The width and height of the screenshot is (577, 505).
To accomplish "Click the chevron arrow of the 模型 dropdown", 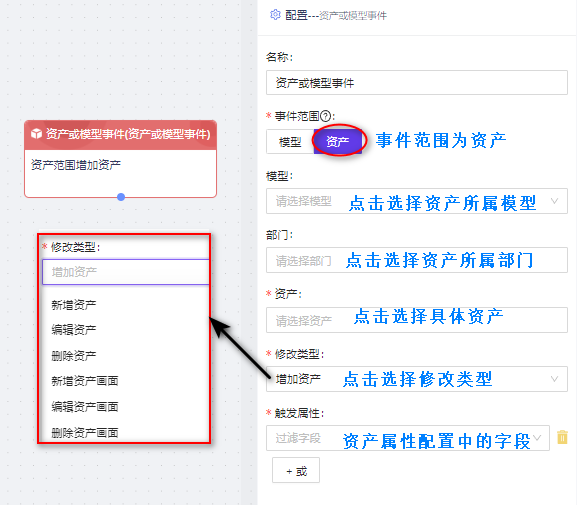I will [554, 201].
